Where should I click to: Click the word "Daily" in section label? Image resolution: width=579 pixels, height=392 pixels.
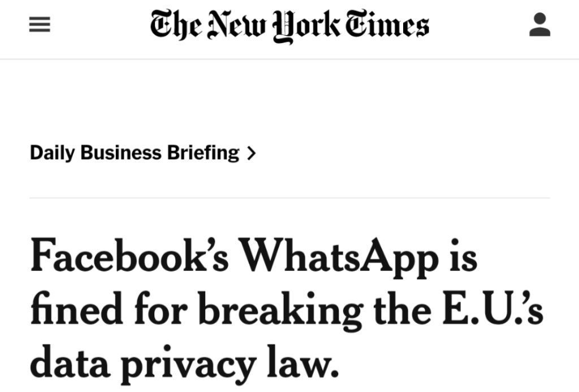click(53, 153)
